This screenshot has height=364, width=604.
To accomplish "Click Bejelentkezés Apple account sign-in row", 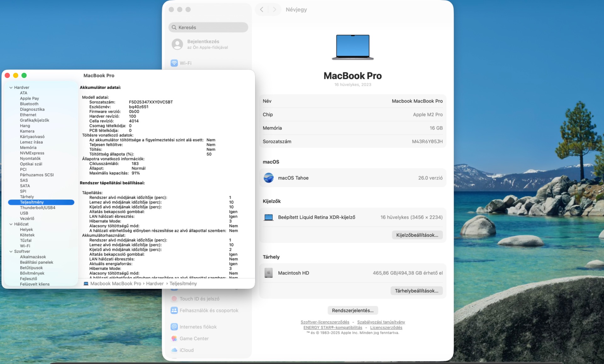I will coord(208,44).
